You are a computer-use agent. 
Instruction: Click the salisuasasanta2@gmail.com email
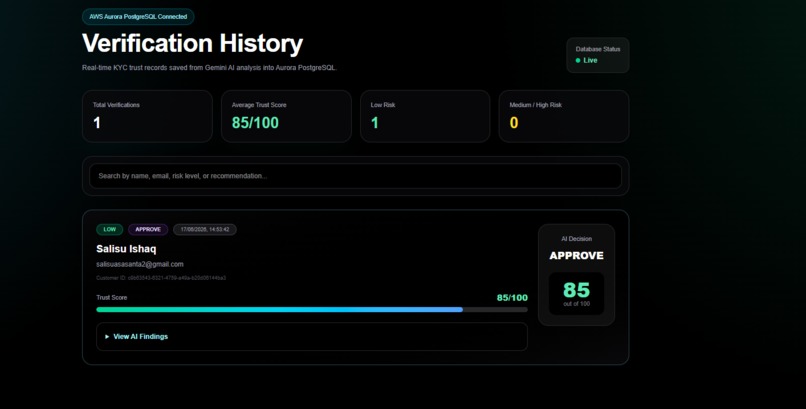click(140, 264)
